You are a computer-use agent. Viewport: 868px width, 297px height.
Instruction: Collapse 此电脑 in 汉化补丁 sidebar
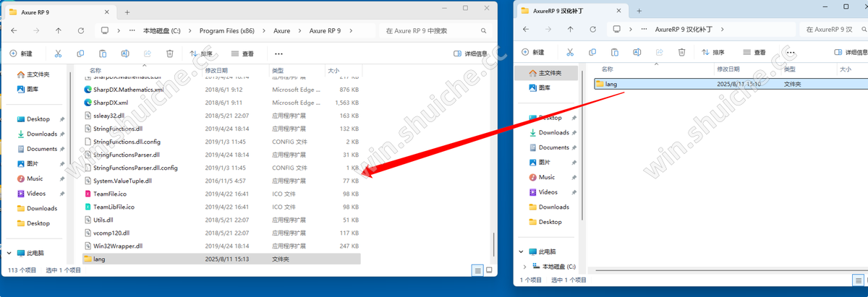coord(521,252)
